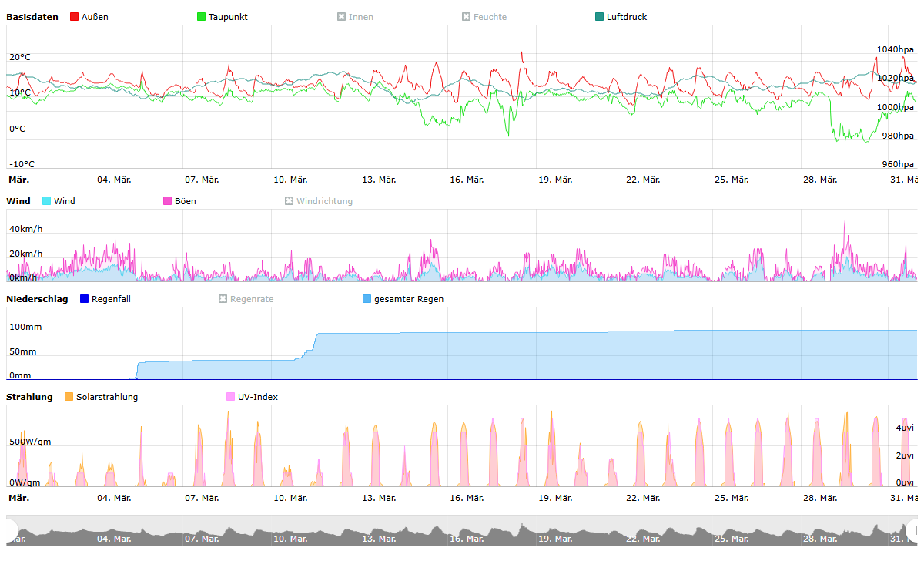Image resolution: width=924 pixels, height=578 pixels.
Task: Show the disabled Regenrate series
Action: pos(223,299)
